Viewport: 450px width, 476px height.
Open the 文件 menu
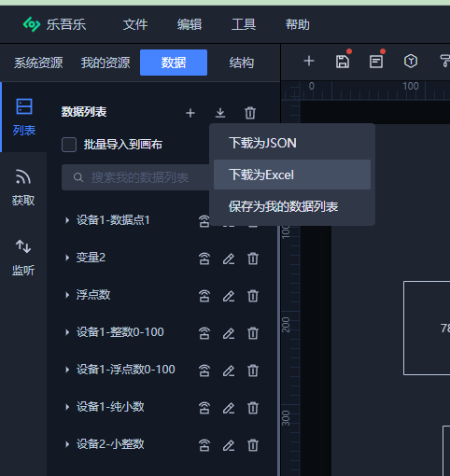tap(135, 24)
